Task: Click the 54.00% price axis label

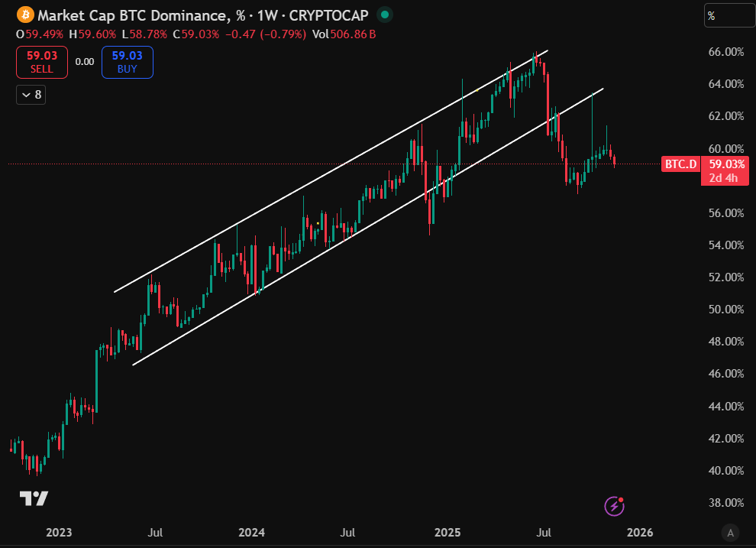Action: 726,245
